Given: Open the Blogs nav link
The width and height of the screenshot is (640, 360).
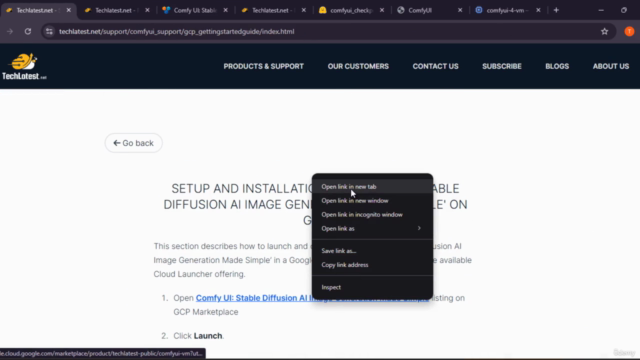Looking at the screenshot, I should click(x=557, y=66).
